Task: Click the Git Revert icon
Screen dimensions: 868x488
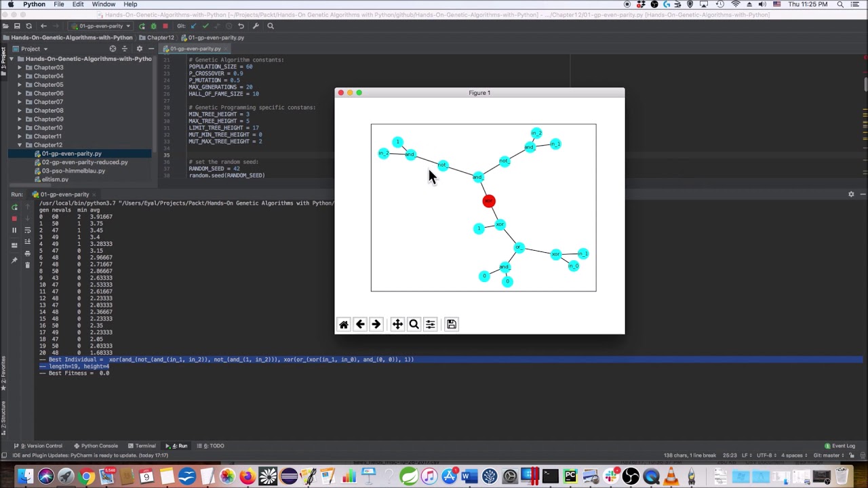Action: (241, 26)
